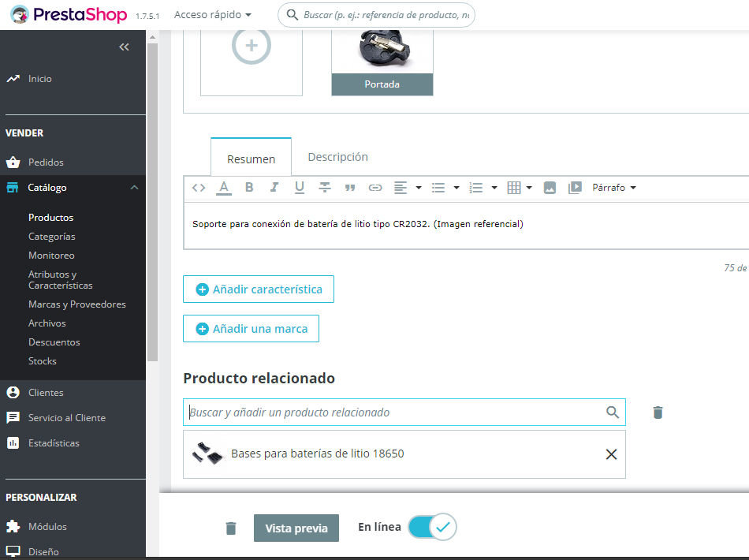Set text alignment in editor
Viewport: 749px width, 560px height.
coord(401,188)
